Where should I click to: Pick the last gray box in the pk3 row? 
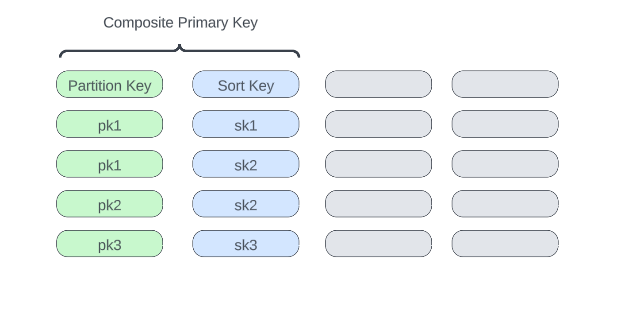505,244
